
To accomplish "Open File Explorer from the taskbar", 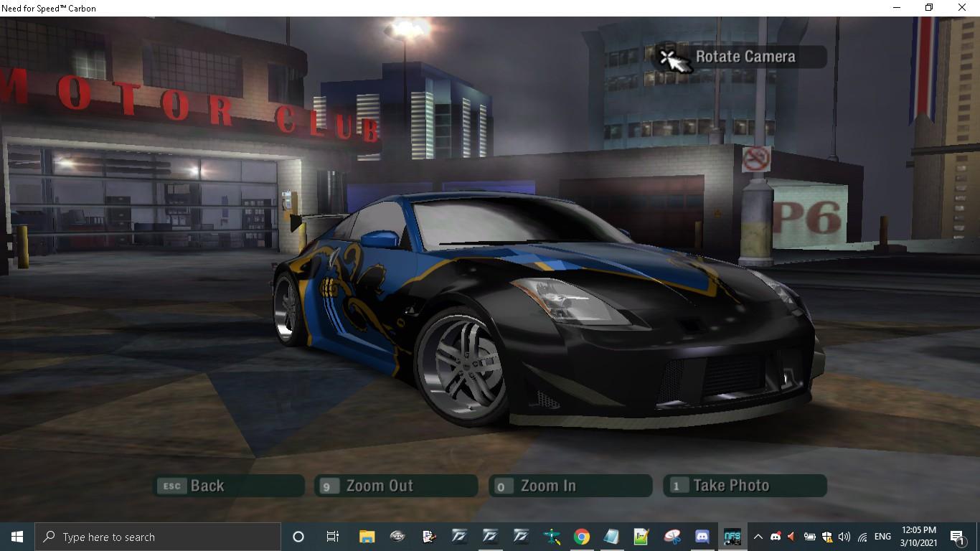I will click(367, 537).
